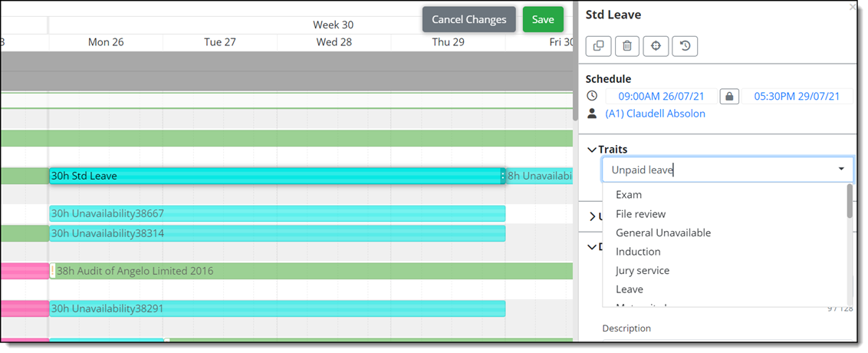Click the duplicate booking icon

(598, 46)
